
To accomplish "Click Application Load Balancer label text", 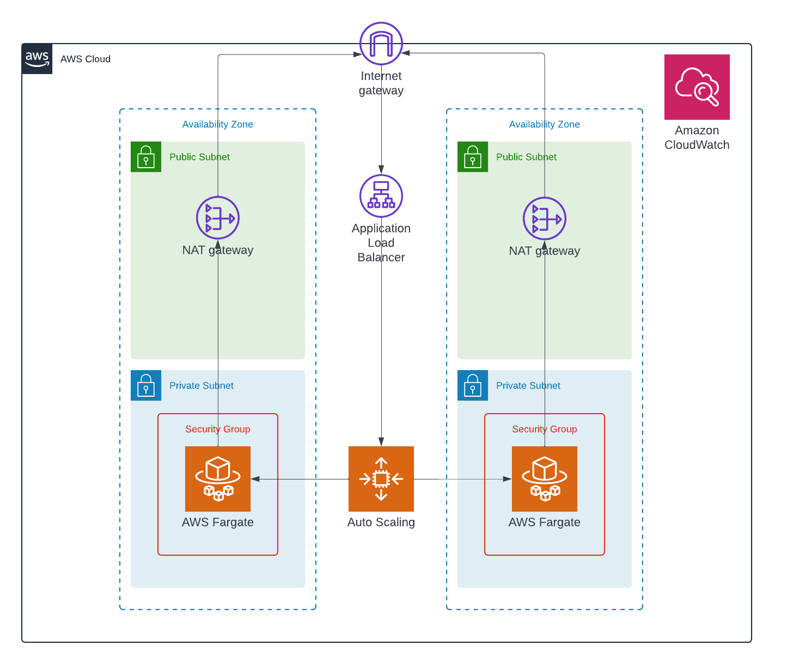I will click(x=381, y=243).
